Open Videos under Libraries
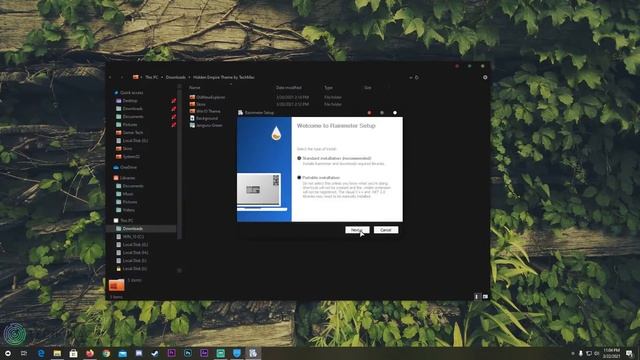The height and width of the screenshot is (360, 640). coord(125,210)
